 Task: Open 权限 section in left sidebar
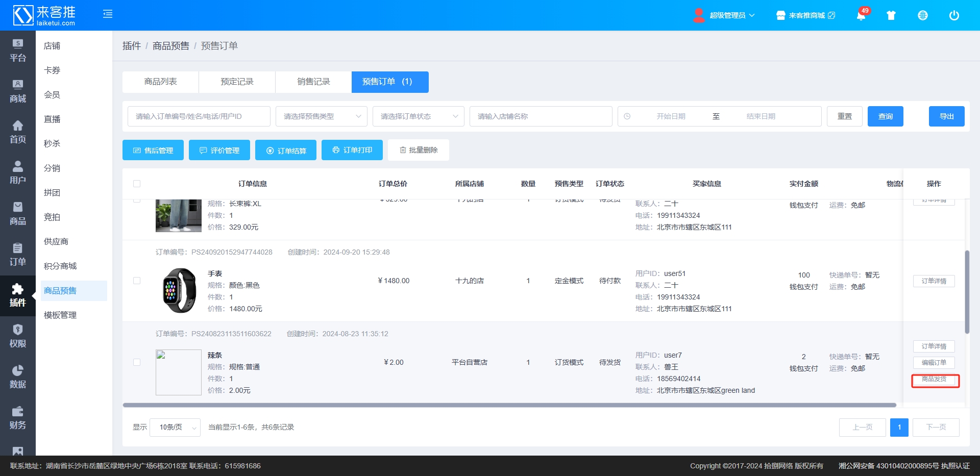[17, 336]
